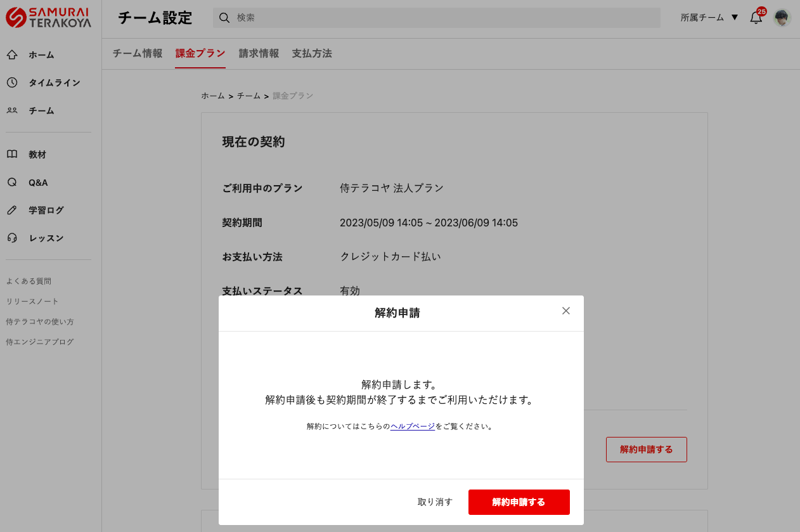Select the 支払方法 tab
The width and height of the screenshot is (800, 532).
click(312, 54)
